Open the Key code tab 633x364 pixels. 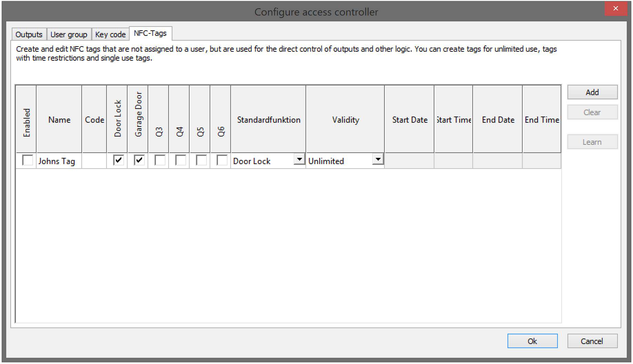coord(110,34)
